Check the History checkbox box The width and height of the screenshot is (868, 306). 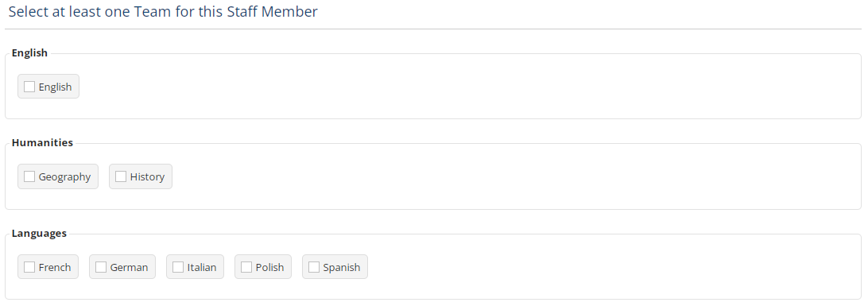121,176
